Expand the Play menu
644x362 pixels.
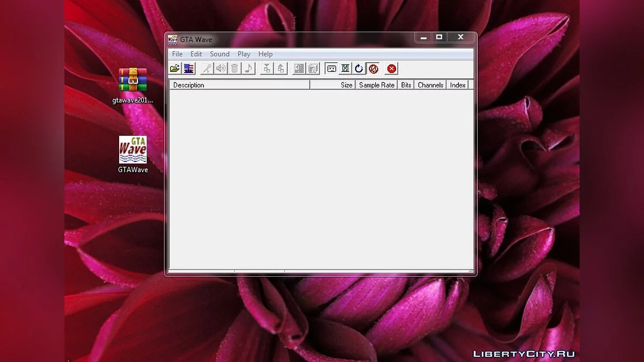(244, 54)
